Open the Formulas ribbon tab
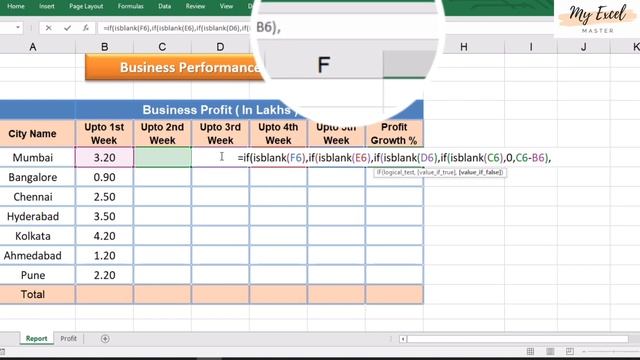 pyautogui.click(x=131, y=6)
